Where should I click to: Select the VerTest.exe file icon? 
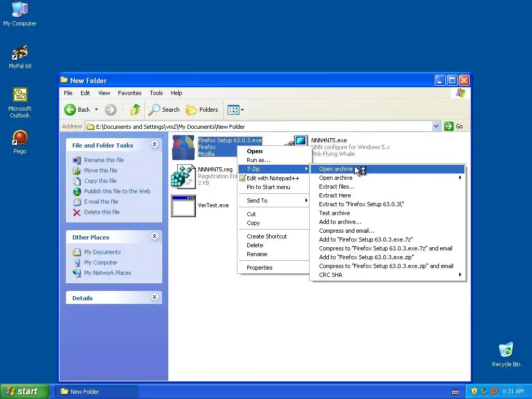tap(183, 206)
